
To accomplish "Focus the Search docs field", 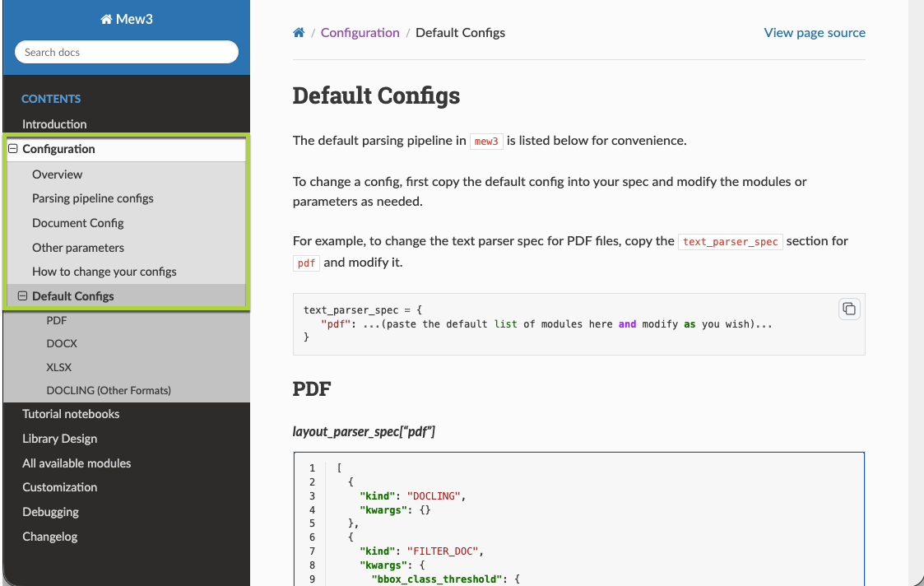I will coord(126,53).
